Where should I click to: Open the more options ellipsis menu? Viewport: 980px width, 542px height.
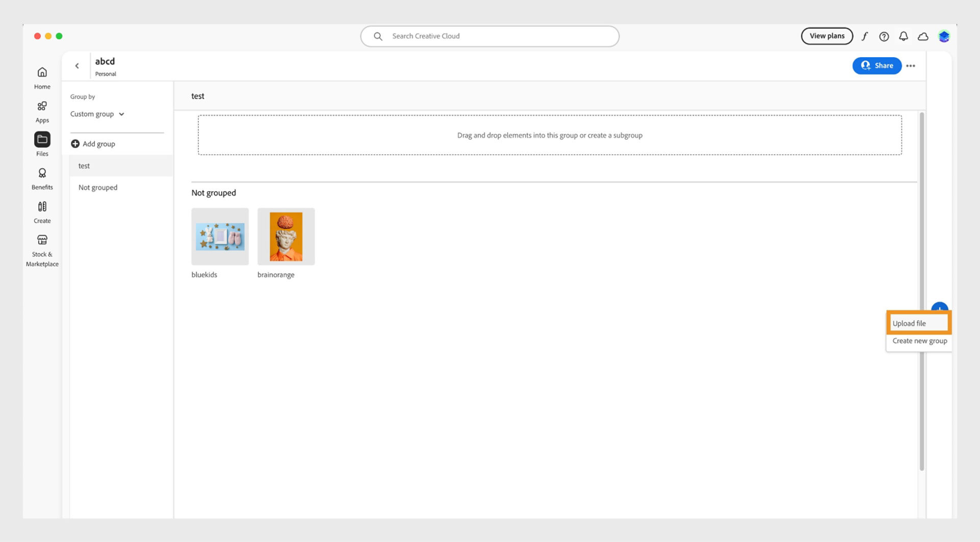(x=911, y=65)
